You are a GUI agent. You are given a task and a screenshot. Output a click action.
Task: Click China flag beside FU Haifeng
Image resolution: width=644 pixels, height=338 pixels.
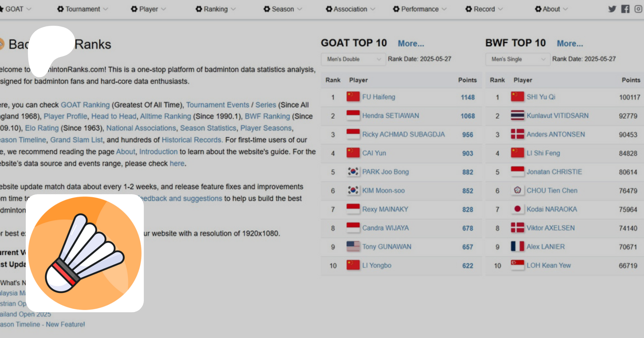click(353, 97)
